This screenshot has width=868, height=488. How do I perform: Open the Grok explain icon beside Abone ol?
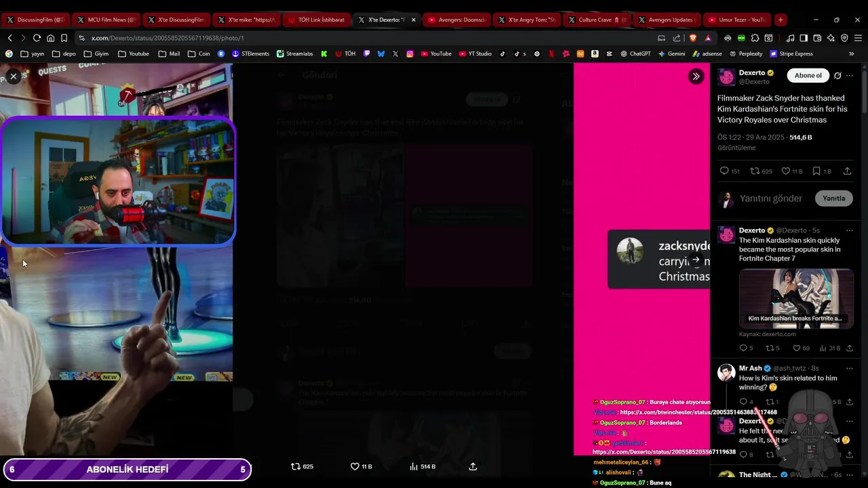[837, 76]
